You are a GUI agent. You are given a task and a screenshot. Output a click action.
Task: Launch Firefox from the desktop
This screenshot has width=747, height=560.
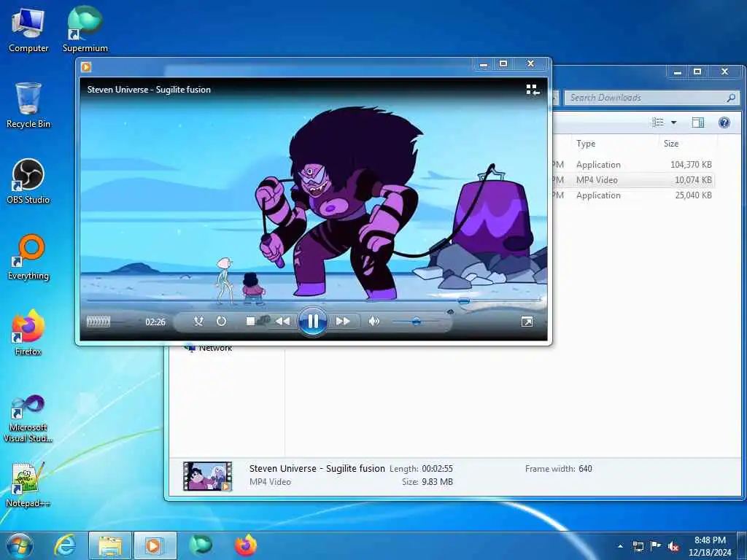click(x=28, y=332)
